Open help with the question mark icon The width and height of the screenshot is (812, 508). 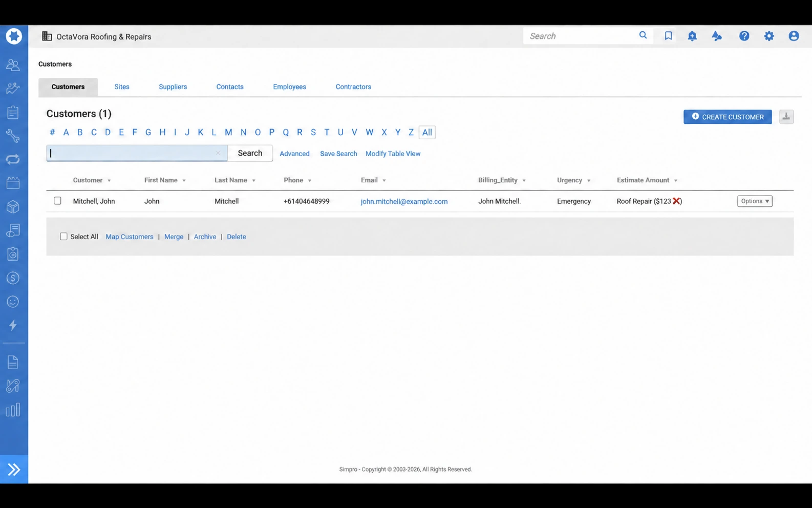[744, 36]
